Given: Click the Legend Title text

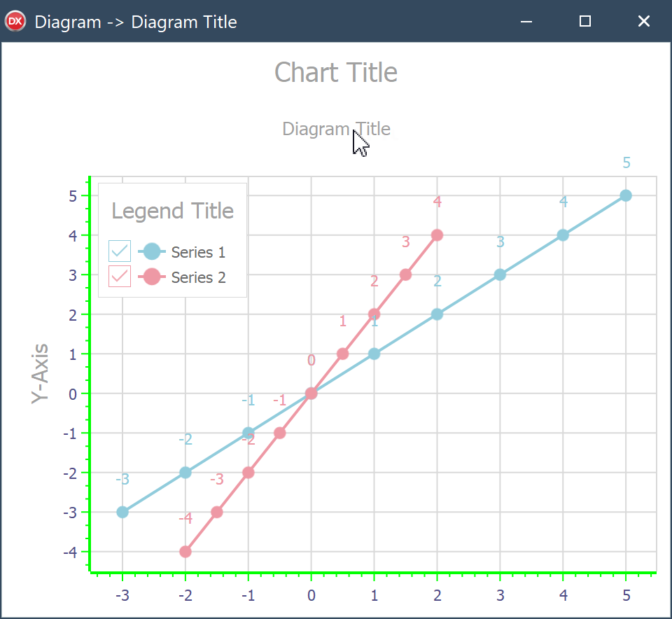Looking at the screenshot, I should [172, 211].
